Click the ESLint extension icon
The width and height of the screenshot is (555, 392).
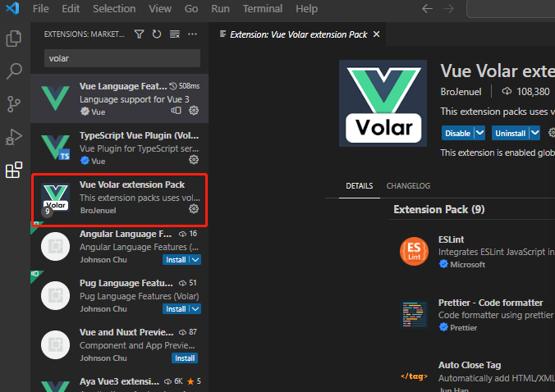[x=414, y=251]
